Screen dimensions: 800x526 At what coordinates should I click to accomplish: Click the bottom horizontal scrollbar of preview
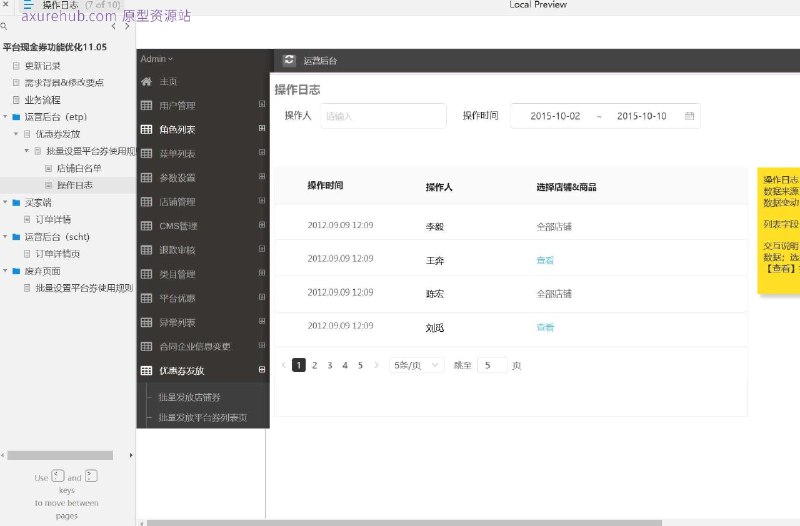coord(404,523)
